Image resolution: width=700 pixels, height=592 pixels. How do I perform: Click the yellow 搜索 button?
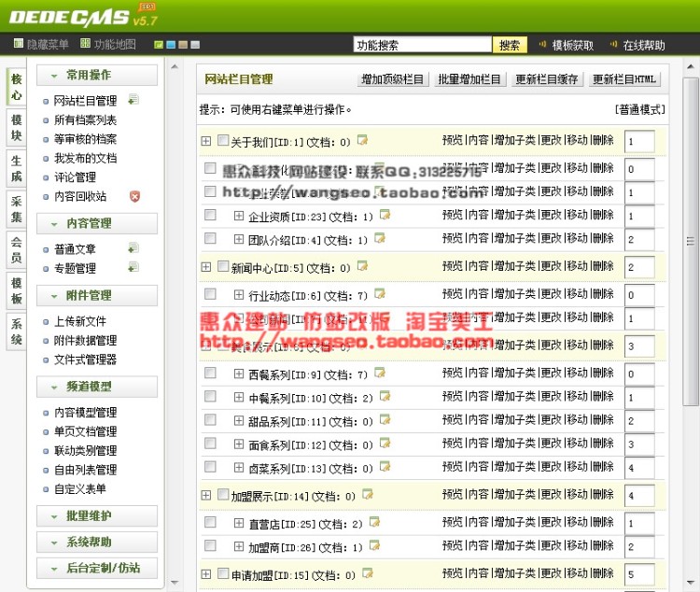tap(510, 45)
